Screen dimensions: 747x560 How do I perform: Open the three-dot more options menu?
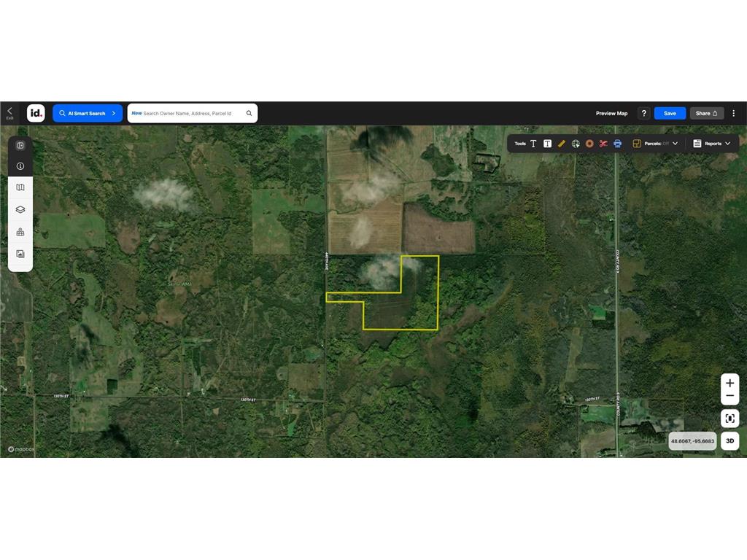(734, 113)
